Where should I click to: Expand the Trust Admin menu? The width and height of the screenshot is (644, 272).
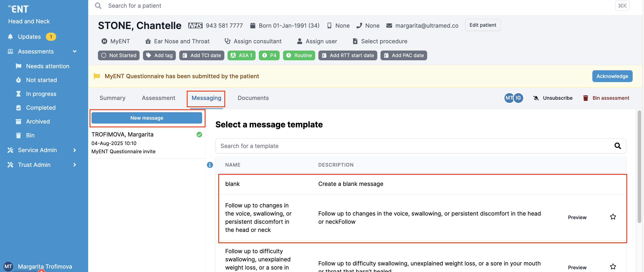[75, 165]
